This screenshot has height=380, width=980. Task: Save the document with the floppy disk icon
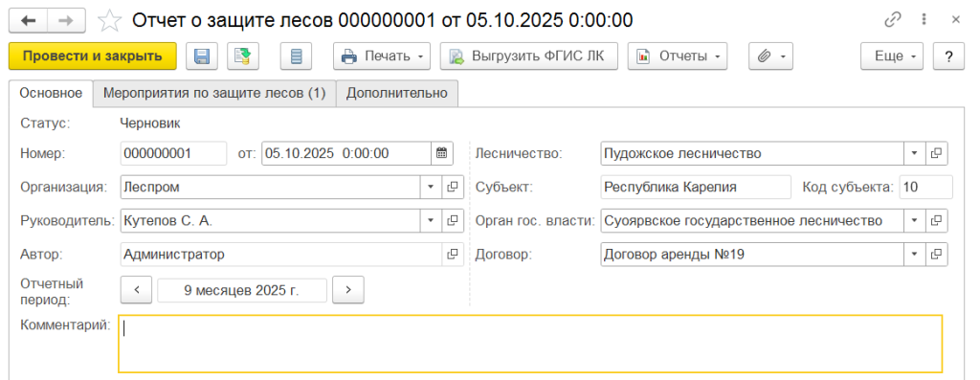click(202, 56)
